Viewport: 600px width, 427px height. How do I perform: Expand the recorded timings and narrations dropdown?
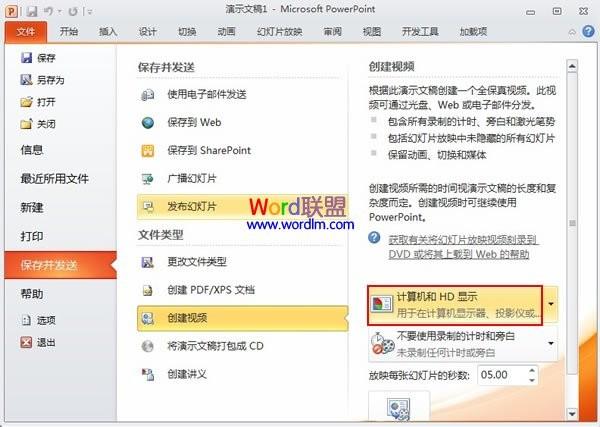pos(551,344)
